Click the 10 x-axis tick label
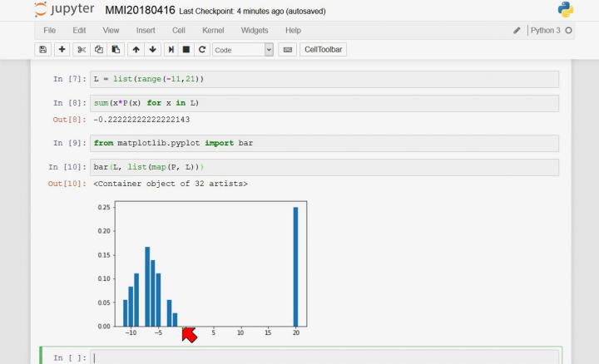Screen dimensions: 599x364 240,332
